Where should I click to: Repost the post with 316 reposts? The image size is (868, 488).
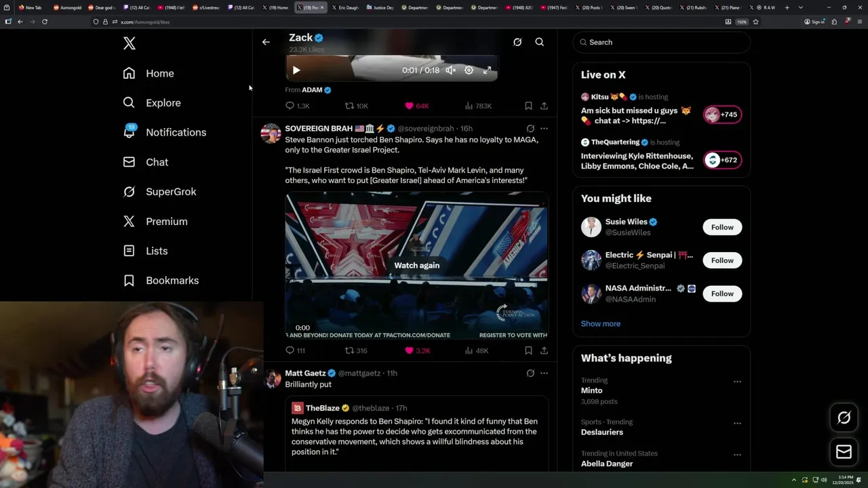356,350
